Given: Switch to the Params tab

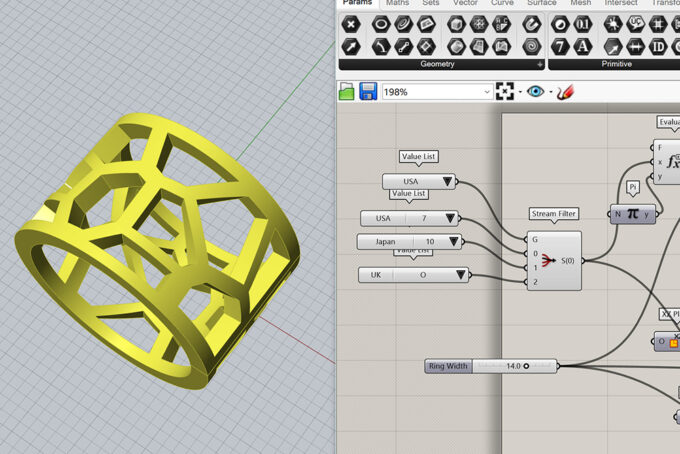Looking at the screenshot, I should coord(357,3).
